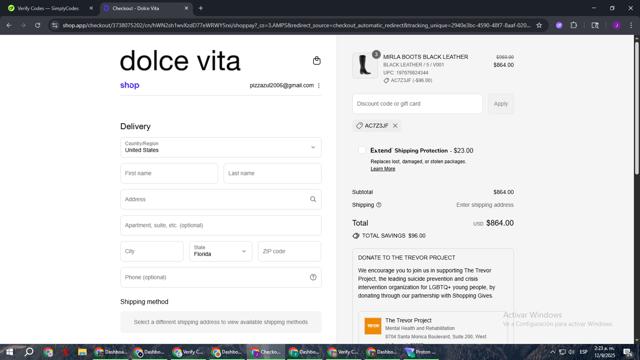Click the ESP language indicator in tray
This screenshot has height=360, width=640.
(x=584, y=352)
